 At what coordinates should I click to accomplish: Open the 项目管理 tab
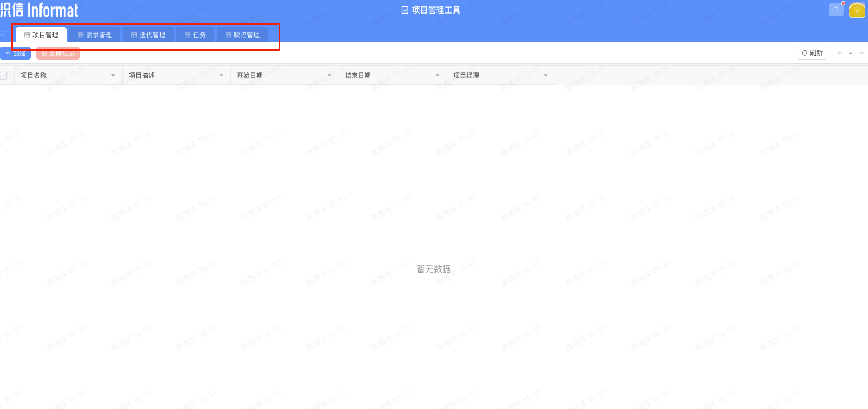[41, 35]
